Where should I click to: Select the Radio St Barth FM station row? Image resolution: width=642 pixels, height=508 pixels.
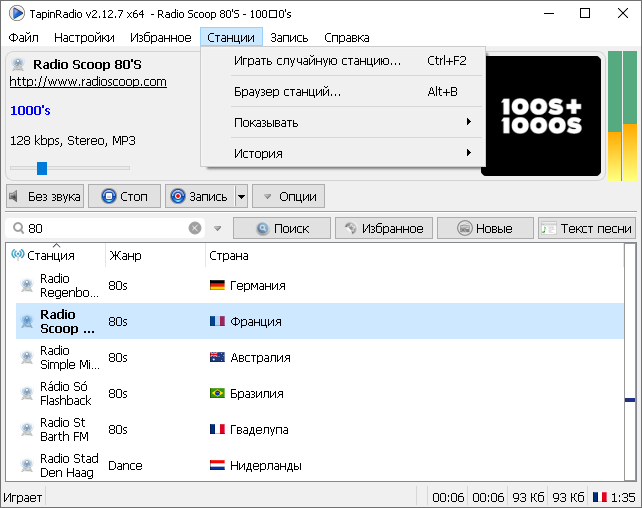[x=320, y=429]
